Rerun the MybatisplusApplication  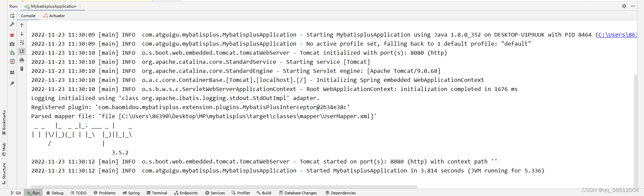12,15
